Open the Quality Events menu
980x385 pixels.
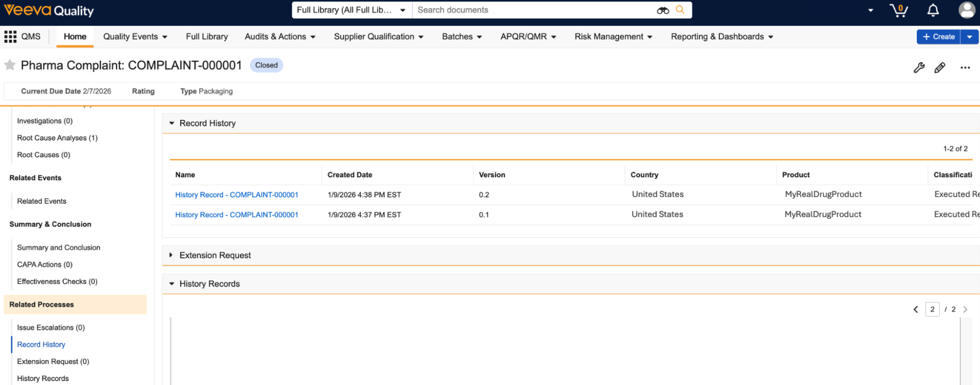[x=135, y=37]
